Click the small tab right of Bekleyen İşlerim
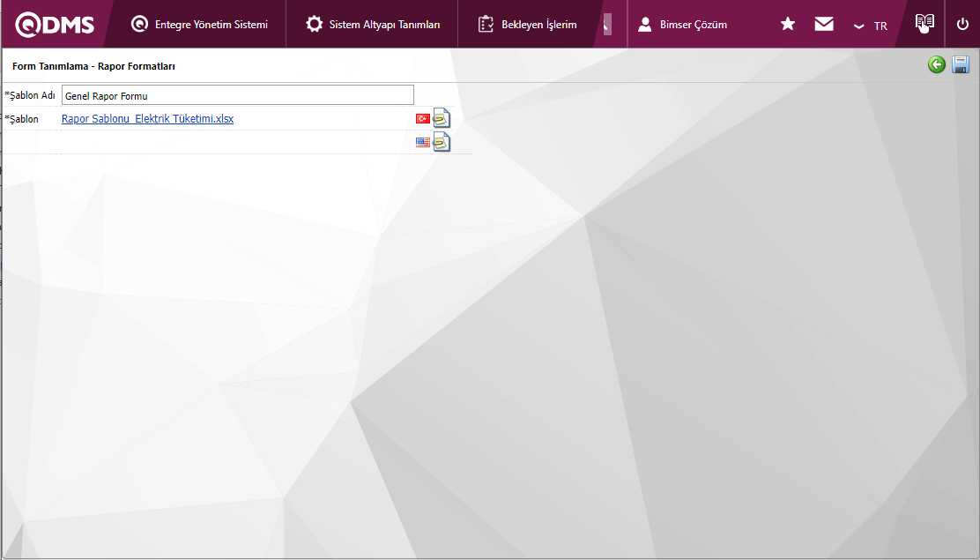The height and width of the screenshot is (560, 980). 607,25
